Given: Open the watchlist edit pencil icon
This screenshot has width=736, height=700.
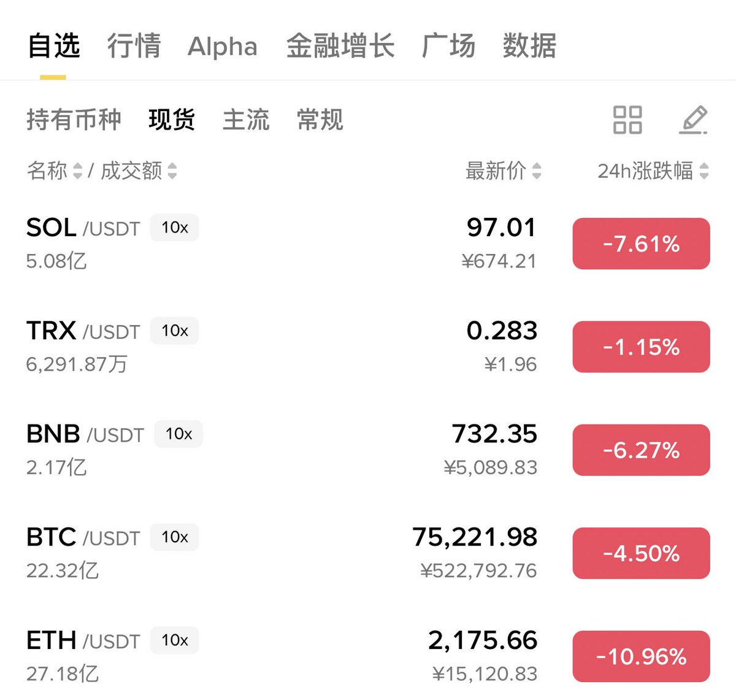Looking at the screenshot, I should click(693, 120).
